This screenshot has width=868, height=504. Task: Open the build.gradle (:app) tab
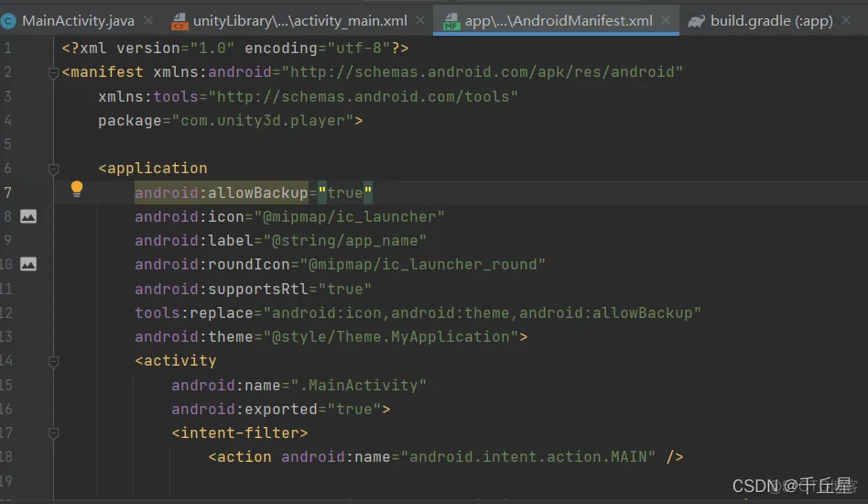pos(771,21)
